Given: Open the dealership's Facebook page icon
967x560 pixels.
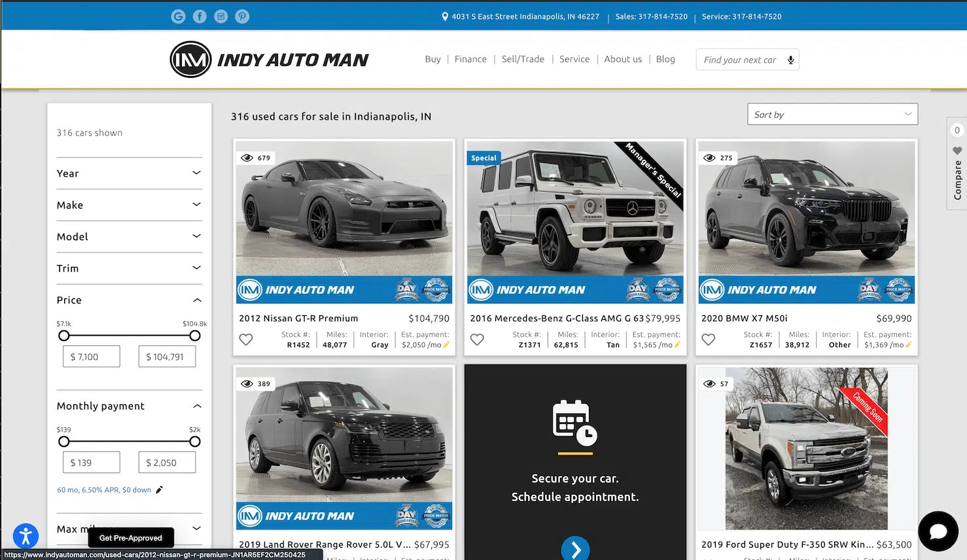Looking at the screenshot, I should [200, 16].
